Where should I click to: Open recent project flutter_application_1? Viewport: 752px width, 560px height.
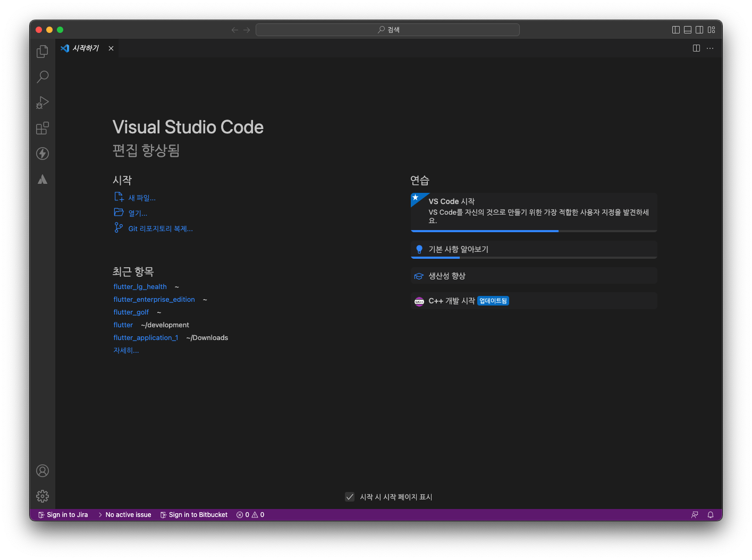tap(146, 338)
